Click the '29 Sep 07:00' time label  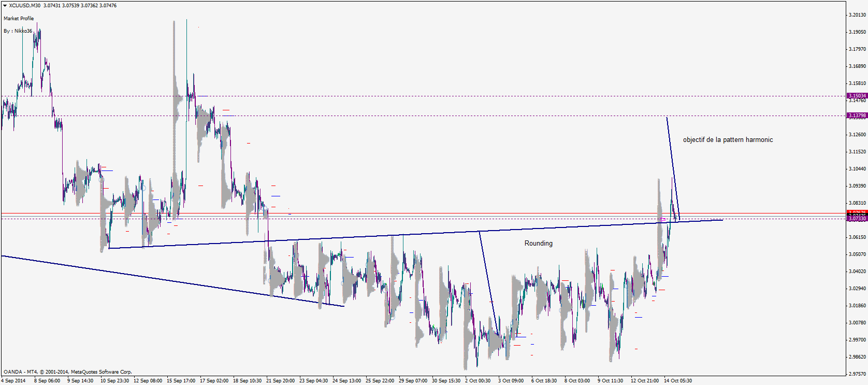(x=413, y=381)
